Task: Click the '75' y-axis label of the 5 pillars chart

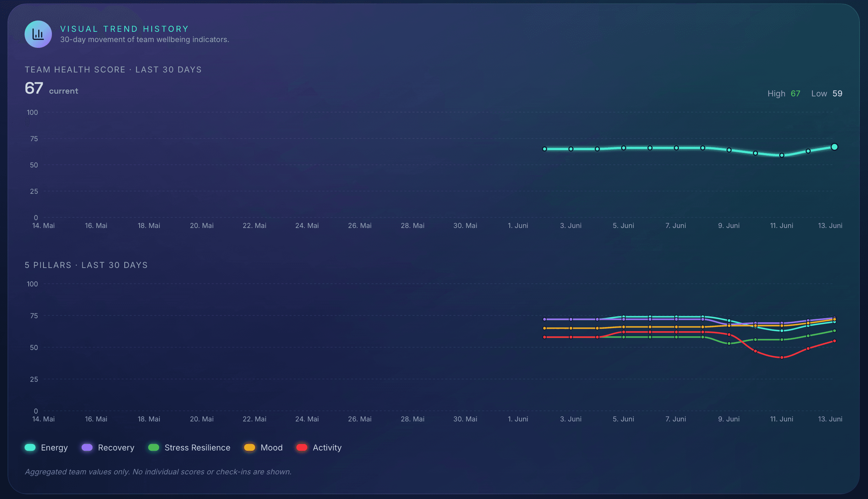Action: pyautogui.click(x=34, y=316)
